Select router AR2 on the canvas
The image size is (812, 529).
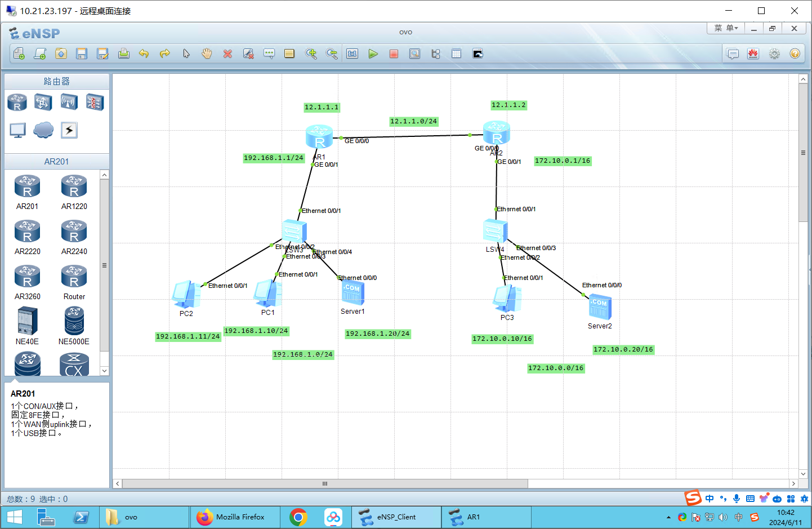point(497,134)
